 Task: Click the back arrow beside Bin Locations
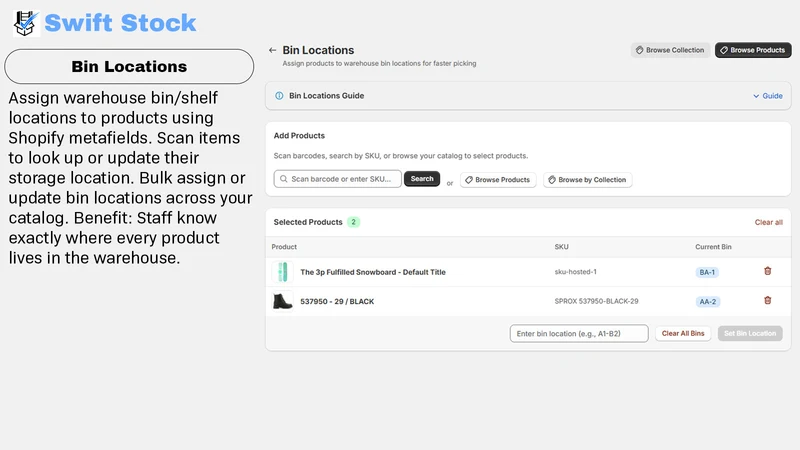(x=272, y=50)
